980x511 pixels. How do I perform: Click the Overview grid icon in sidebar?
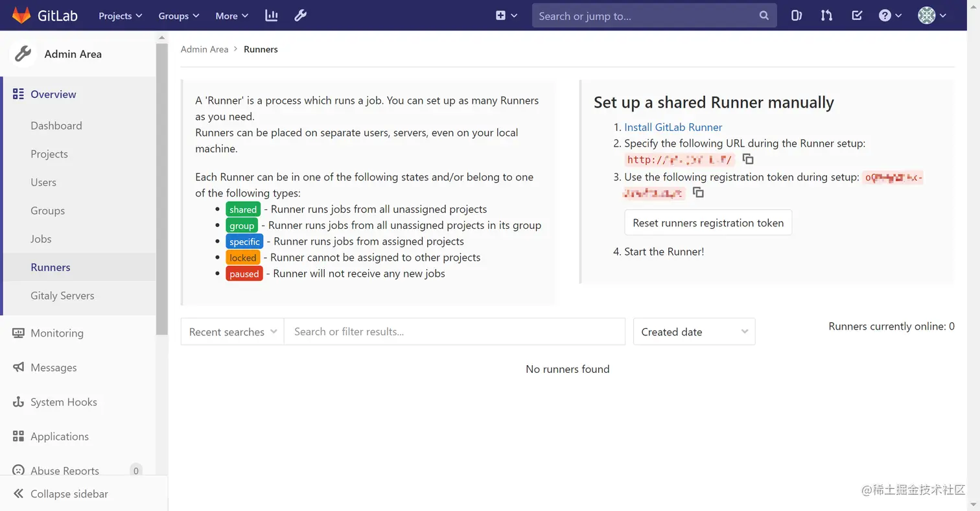point(18,94)
